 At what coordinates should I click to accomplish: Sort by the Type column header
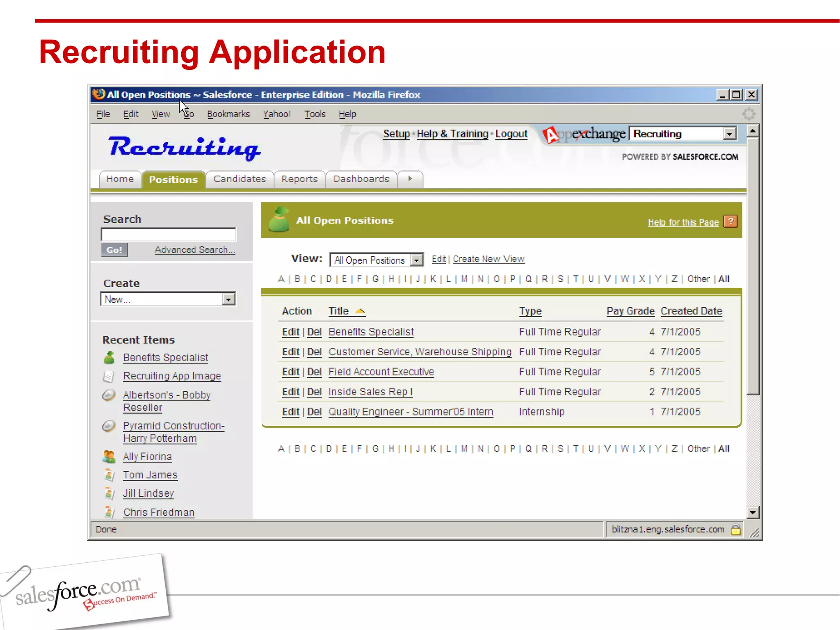tap(530, 311)
